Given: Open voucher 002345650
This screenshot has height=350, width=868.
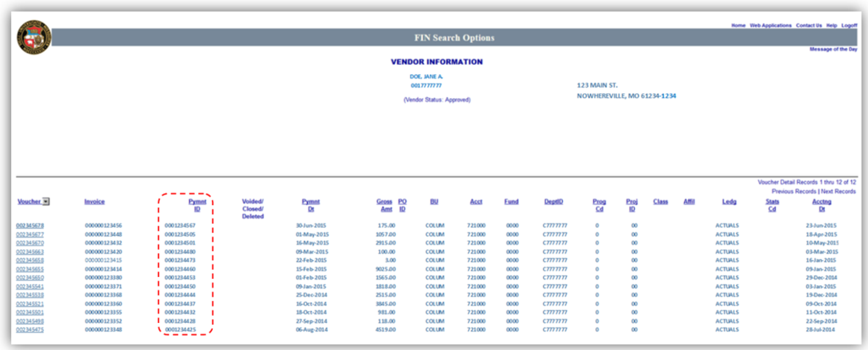Looking at the screenshot, I should click(30, 278).
